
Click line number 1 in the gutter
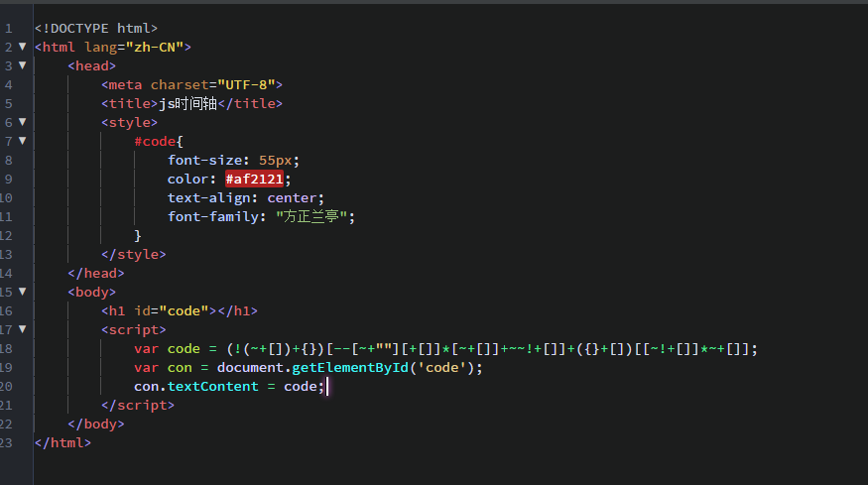pos(8,28)
